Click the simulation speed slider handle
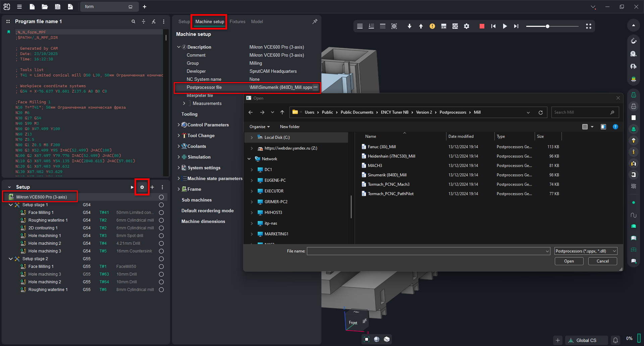 pyautogui.click(x=547, y=26)
